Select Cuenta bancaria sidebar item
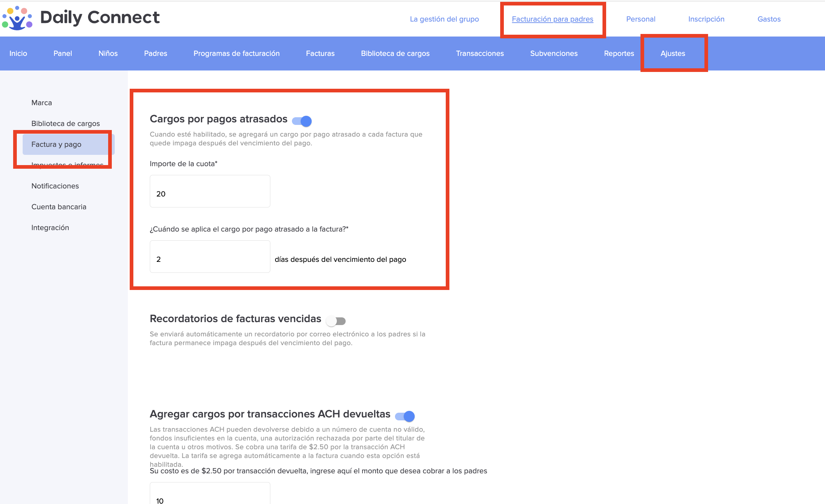Image resolution: width=825 pixels, height=504 pixels. point(59,207)
